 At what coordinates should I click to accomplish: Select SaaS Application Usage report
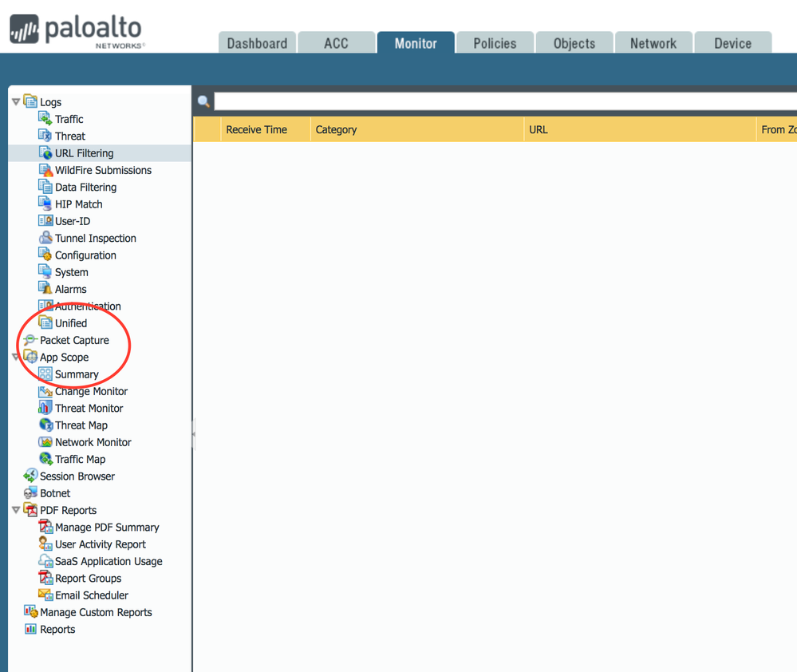pos(109,561)
